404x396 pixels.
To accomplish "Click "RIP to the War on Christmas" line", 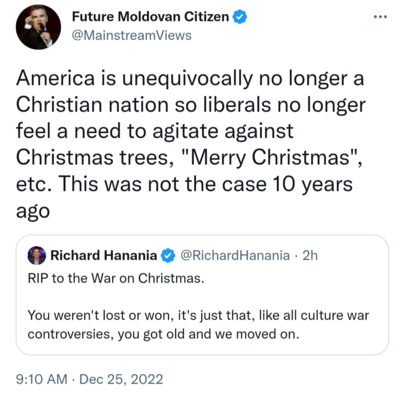I will click(116, 278).
